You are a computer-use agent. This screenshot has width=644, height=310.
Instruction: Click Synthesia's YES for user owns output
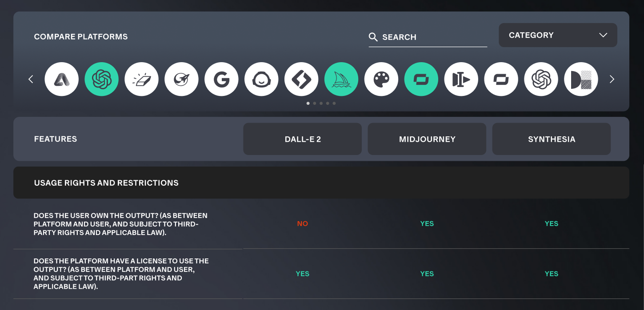[x=552, y=224]
